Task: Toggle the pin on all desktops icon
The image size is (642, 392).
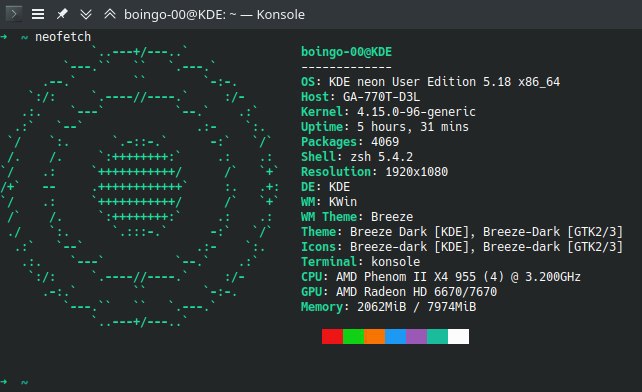Action: tap(62, 14)
